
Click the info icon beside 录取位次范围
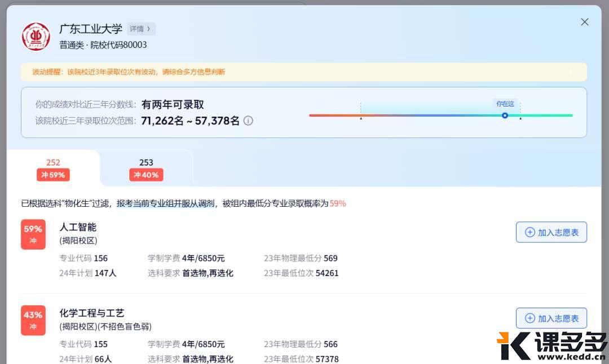[248, 121]
